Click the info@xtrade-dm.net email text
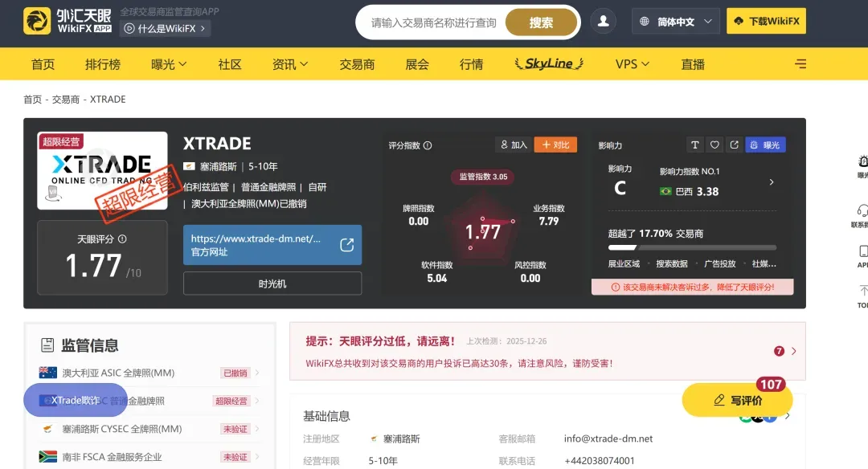Screen dimensions: 868x469 [608, 438]
